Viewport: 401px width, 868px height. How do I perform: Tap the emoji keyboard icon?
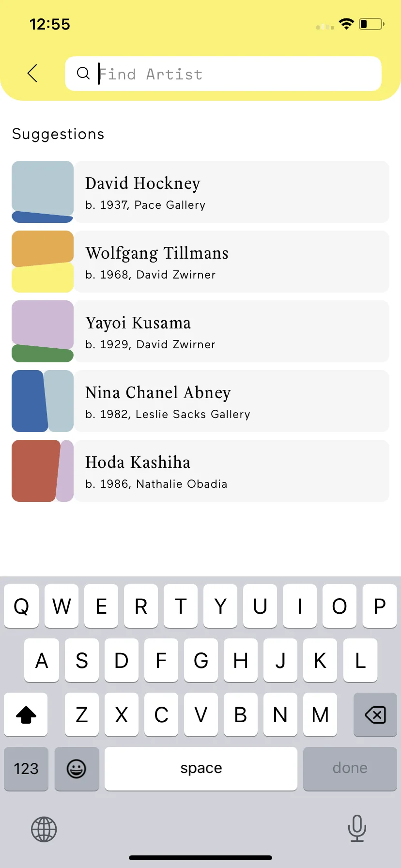click(77, 769)
